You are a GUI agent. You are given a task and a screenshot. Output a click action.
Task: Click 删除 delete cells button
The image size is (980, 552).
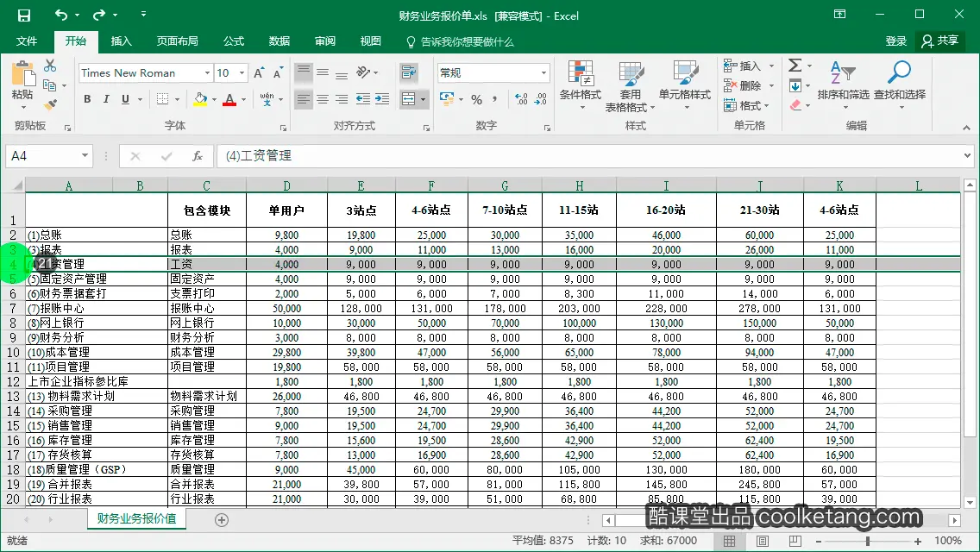pyautogui.click(x=749, y=85)
